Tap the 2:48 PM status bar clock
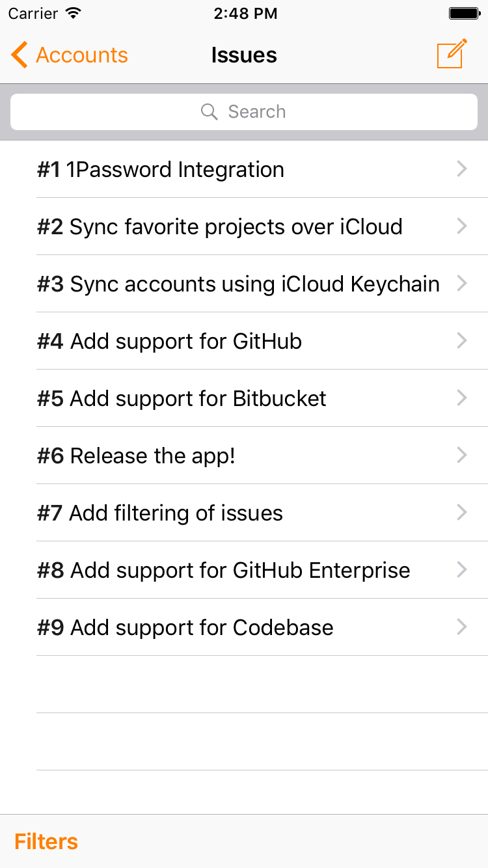This screenshot has width=488, height=868. pyautogui.click(x=245, y=14)
